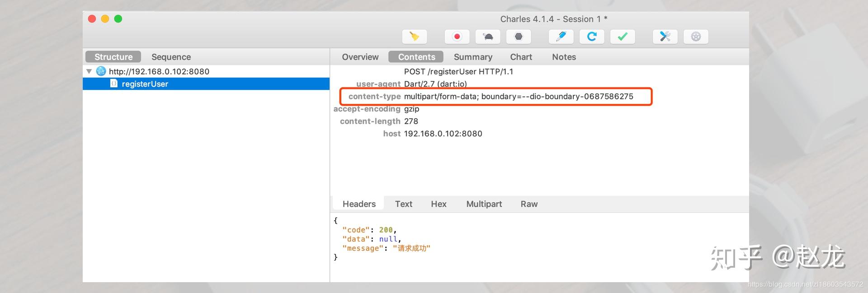868x293 pixels.
Task: Collapse the http://192.168.0.102:8080 host node
Action: pyautogui.click(x=89, y=71)
